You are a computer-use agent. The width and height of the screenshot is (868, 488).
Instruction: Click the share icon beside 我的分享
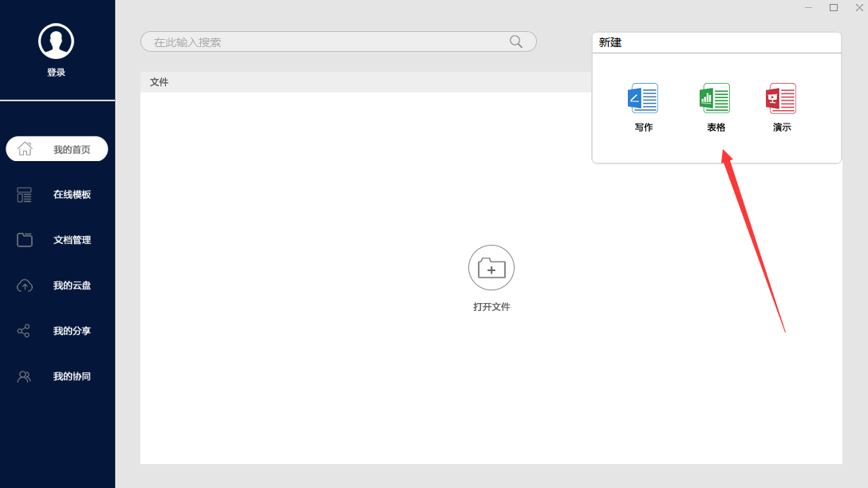24,331
